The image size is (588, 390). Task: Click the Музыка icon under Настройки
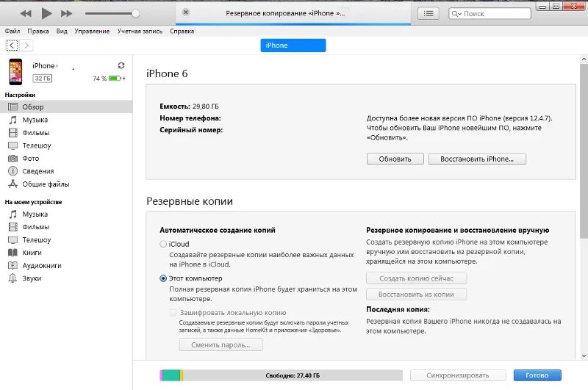click(x=12, y=120)
